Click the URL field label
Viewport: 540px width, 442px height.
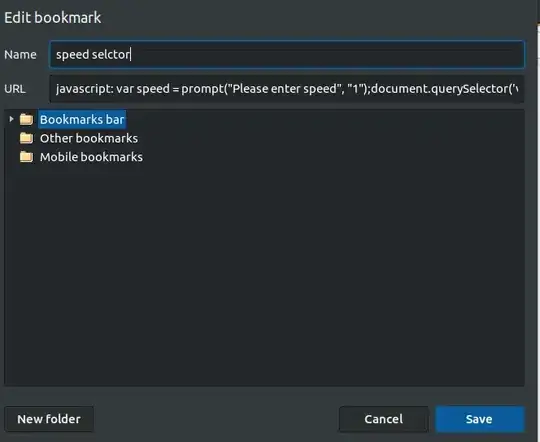click(x=15, y=89)
